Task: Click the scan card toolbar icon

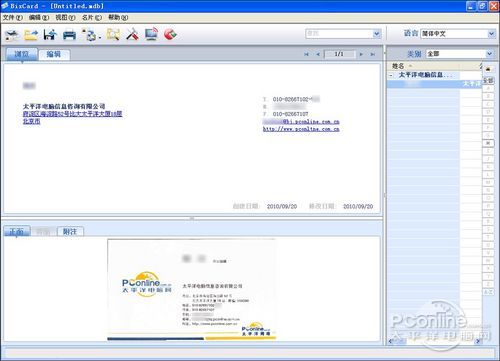Action: pyautogui.click(x=12, y=34)
